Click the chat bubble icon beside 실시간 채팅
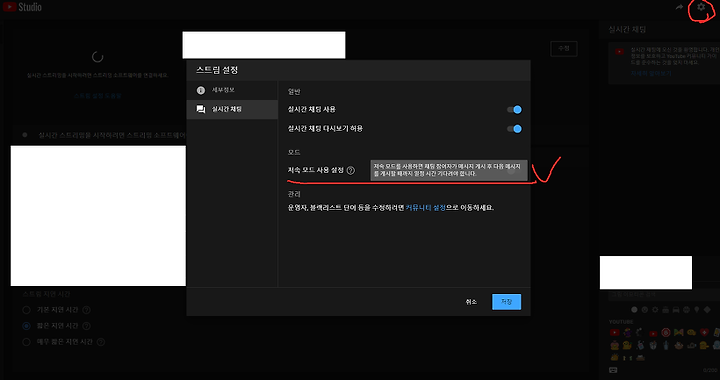This screenshot has height=380, width=720. tap(201, 109)
